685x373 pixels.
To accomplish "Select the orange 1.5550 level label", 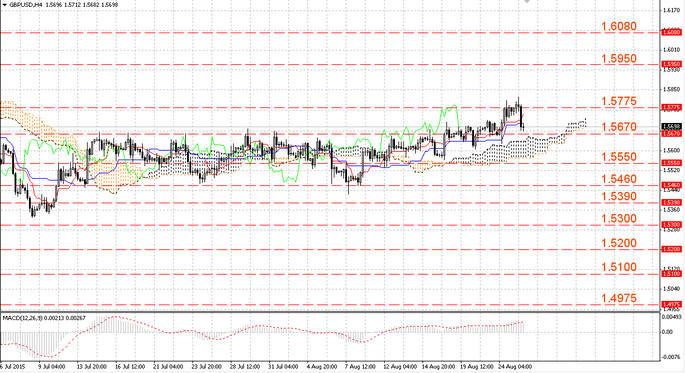I will click(x=619, y=157).
